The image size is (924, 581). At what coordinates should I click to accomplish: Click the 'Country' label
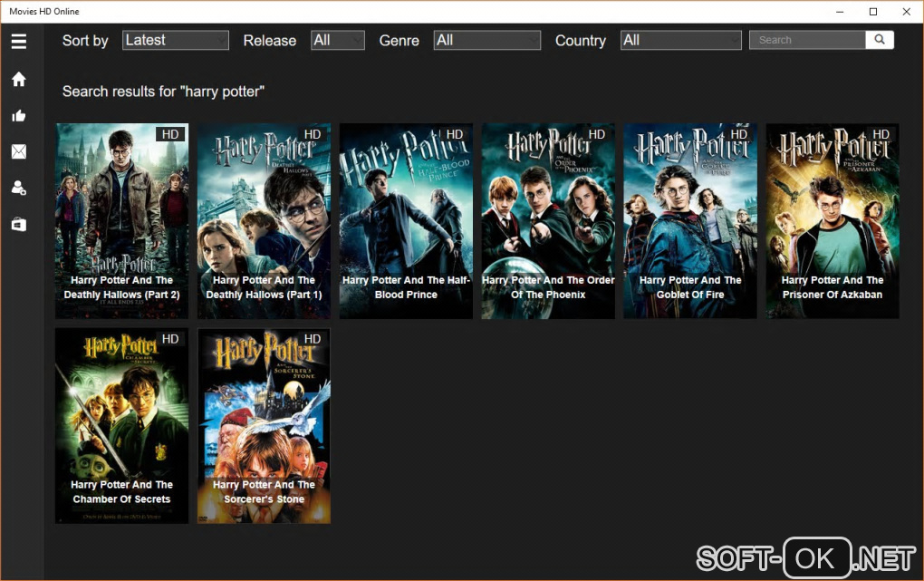click(581, 41)
